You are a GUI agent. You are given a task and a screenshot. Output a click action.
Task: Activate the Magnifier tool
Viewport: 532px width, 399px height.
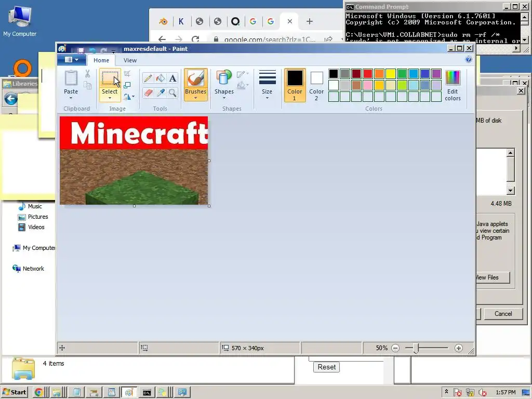(172, 92)
